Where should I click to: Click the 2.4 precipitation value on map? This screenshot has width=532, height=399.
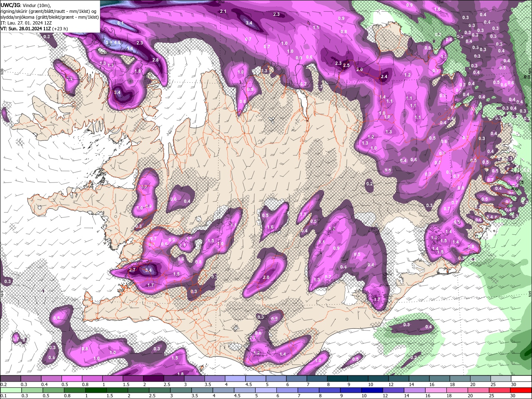click(x=384, y=76)
